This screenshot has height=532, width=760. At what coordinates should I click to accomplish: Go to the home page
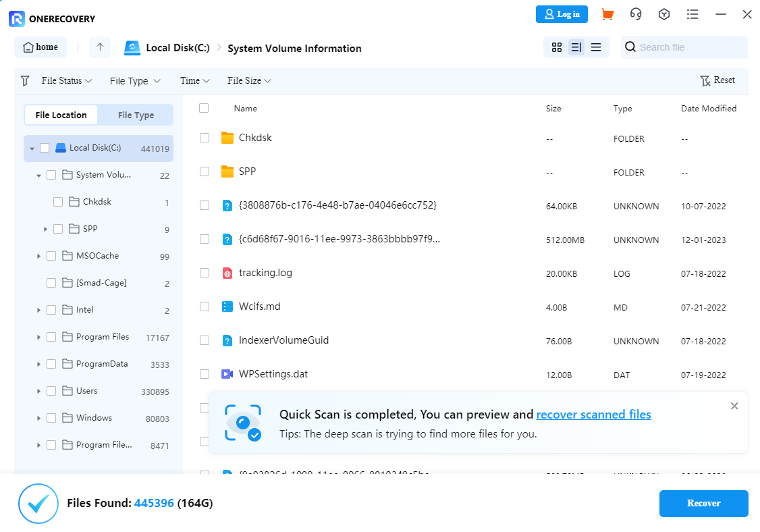coord(40,47)
